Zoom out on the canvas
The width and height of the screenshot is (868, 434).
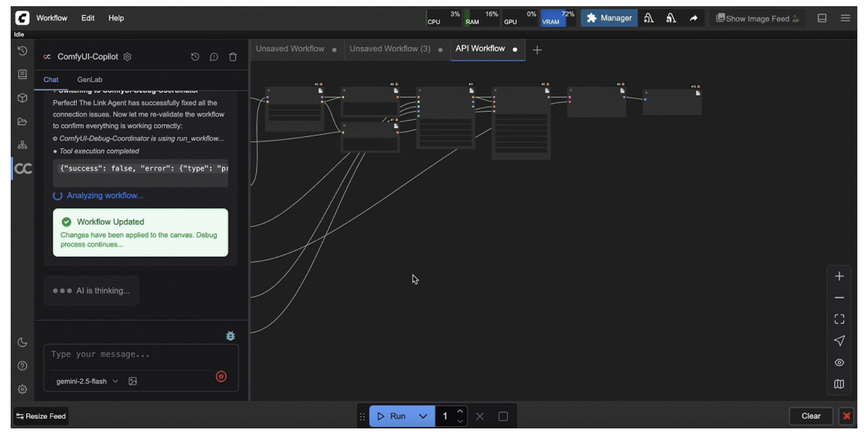[839, 298]
